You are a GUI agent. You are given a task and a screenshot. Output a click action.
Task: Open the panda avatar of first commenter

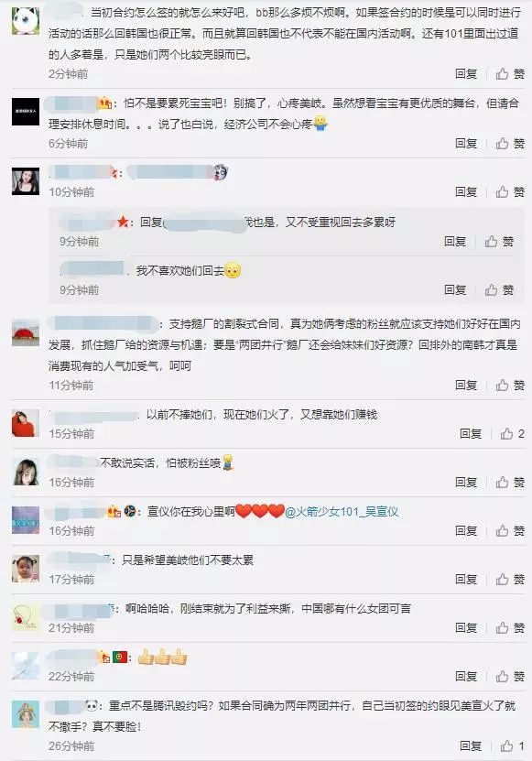click(x=26, y=21)
